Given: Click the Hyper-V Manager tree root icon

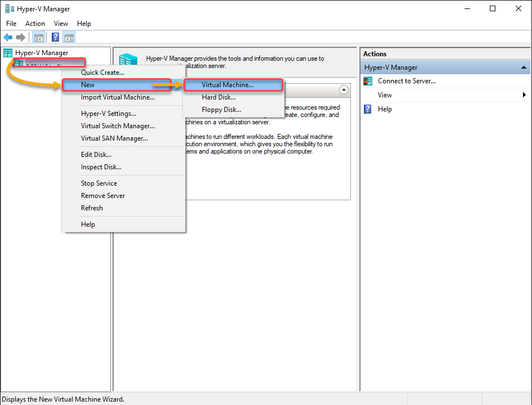Looking at the screenshot, I should click(x=8, y=53).
